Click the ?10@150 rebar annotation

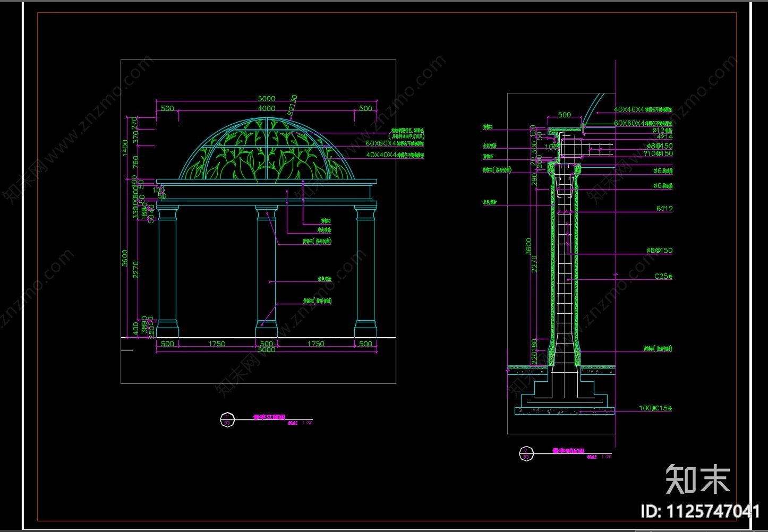[x=658, y=153]
